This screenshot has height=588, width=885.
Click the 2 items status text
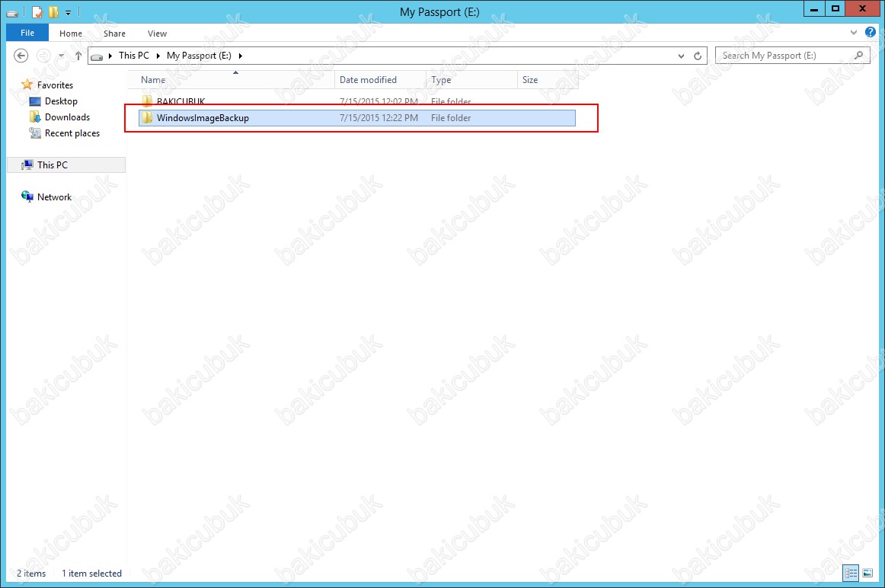(31, 574)
